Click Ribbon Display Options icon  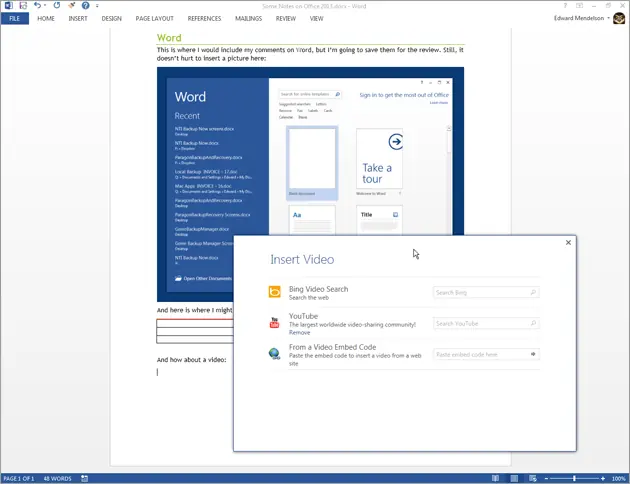pos(579,6)
